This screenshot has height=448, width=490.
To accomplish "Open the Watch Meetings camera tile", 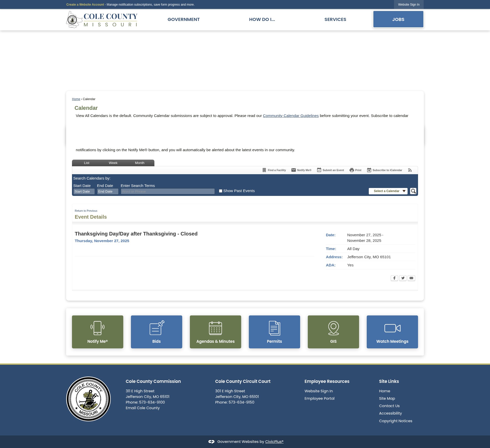I will pos(392,332).
